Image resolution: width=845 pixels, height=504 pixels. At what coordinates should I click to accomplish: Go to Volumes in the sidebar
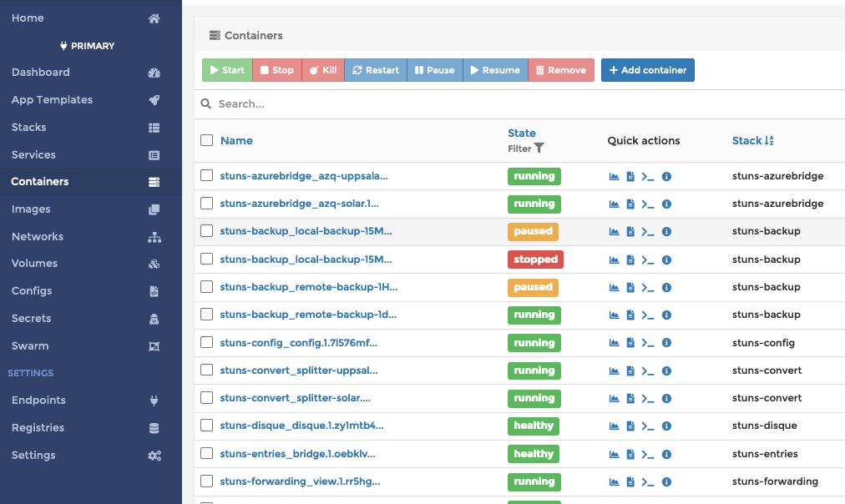34,264
